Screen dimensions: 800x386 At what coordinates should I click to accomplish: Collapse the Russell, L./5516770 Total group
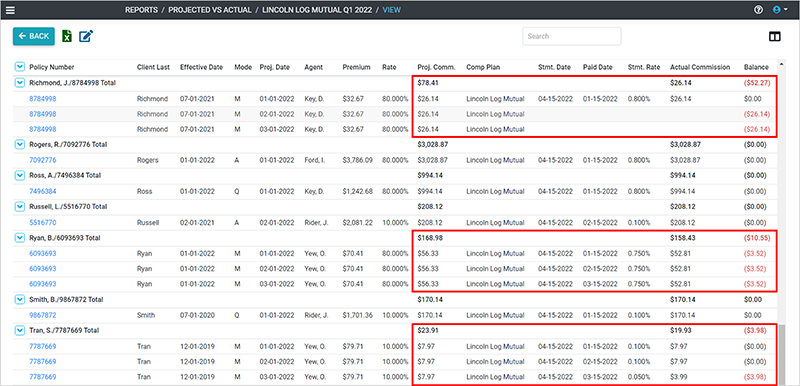click(19, 207)
